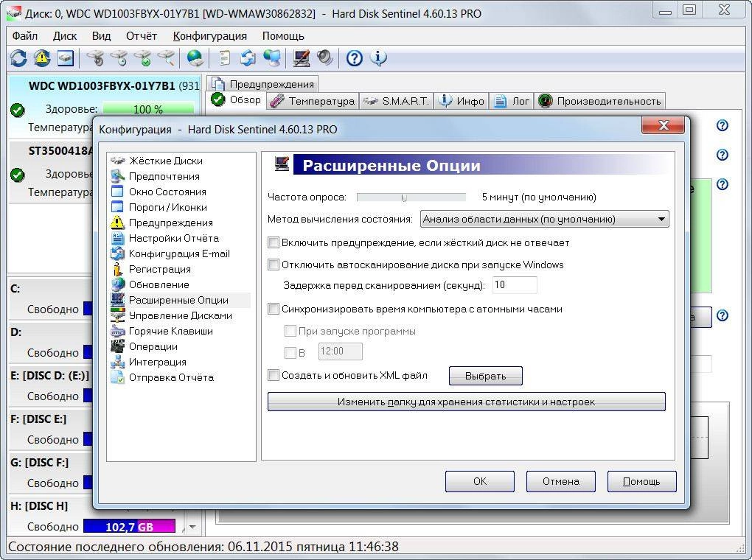Click the Выбрать button

pos(486,376)
